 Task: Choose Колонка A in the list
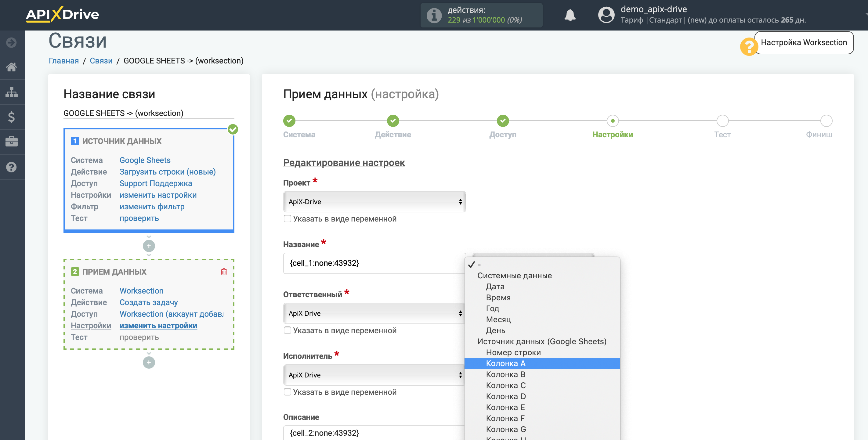click(542, 363)
